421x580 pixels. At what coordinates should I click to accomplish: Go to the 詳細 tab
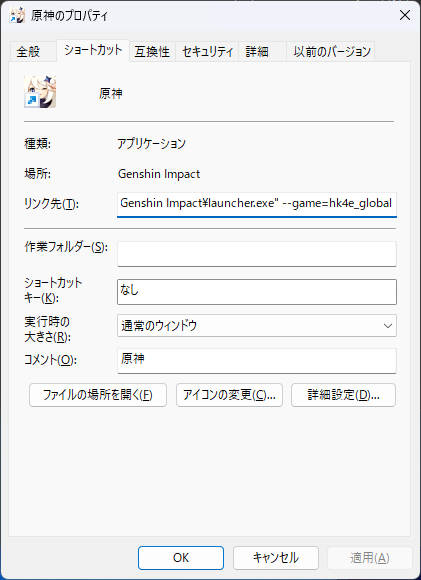262,51
